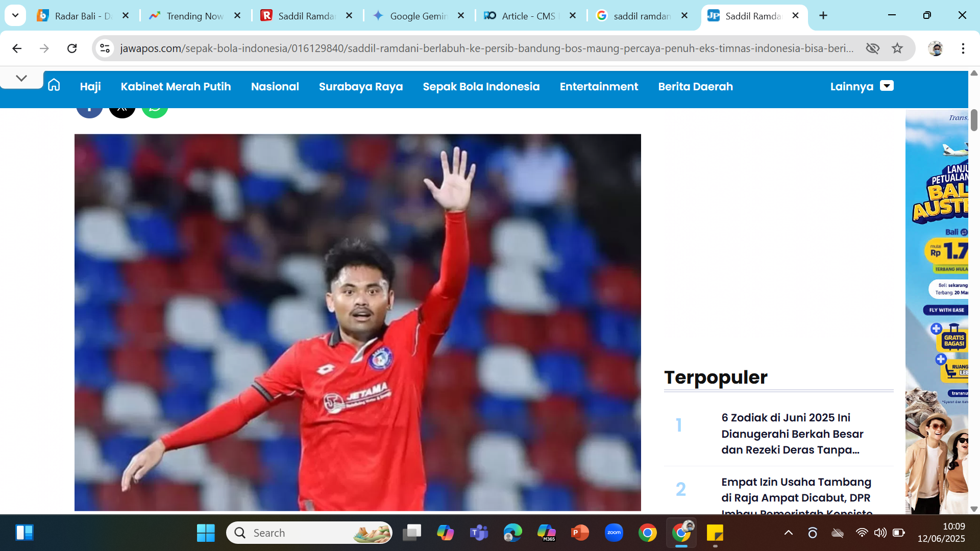View site information icon in address bar
Screen dimensions: 980x551
pyautogui.click(x=105, y=48)
